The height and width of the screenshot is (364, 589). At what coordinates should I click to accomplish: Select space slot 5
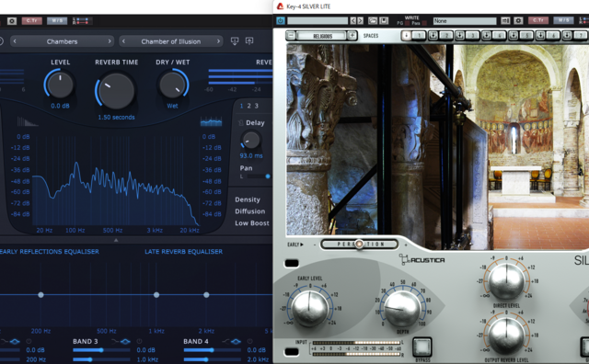(x=526, y=36)
